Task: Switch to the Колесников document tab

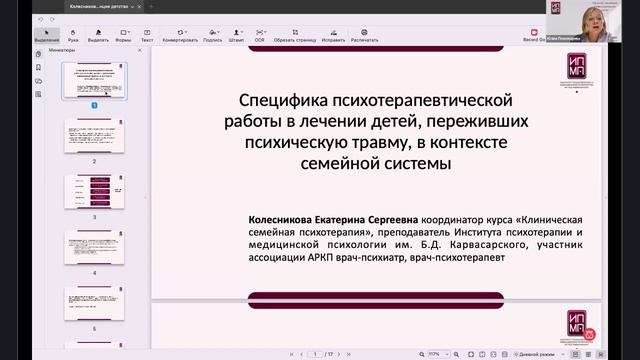Action: [99, 7]
